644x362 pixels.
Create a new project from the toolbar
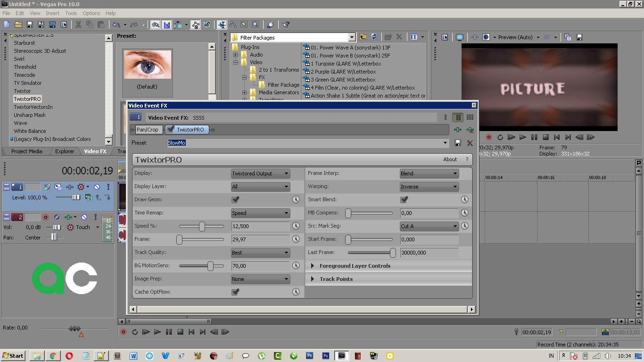click(7, 25)
